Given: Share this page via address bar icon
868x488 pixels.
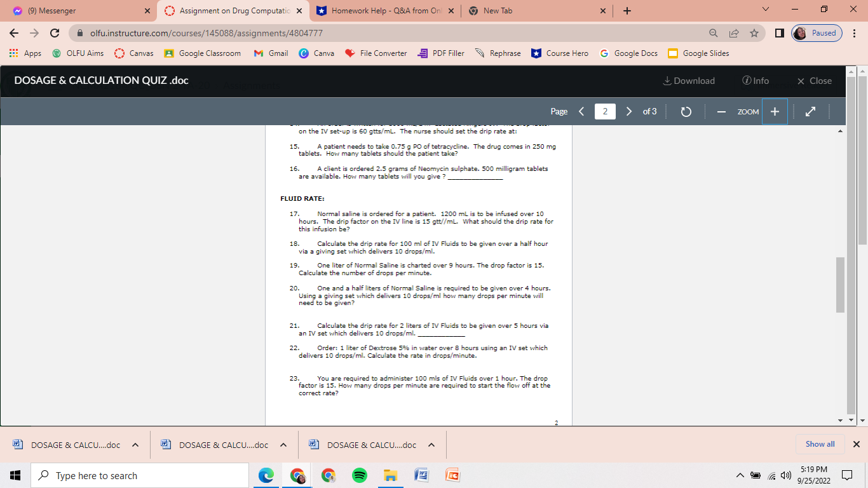Looking at the screenshot, I should pos(735,33).
